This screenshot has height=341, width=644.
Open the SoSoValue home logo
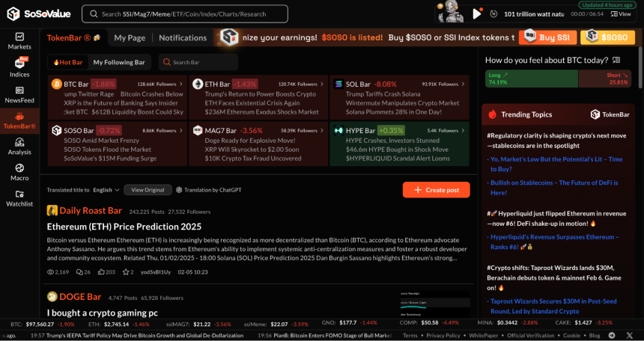coord(39,14)
